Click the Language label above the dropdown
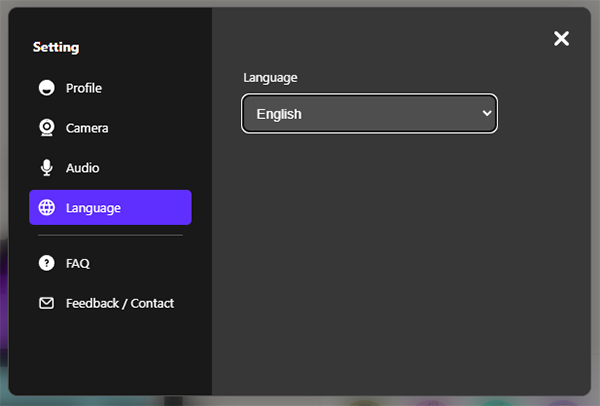The image size is (600, 406). point(270,78)
